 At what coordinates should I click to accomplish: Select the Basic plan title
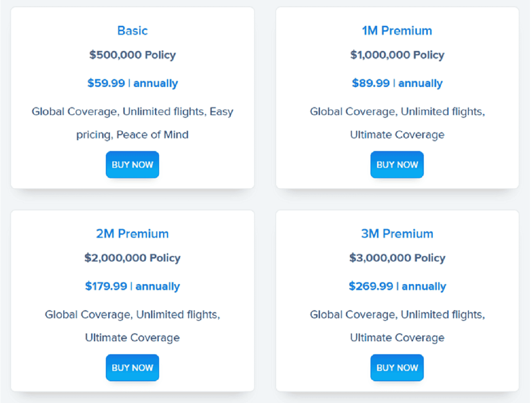click(x=132, y=31)
